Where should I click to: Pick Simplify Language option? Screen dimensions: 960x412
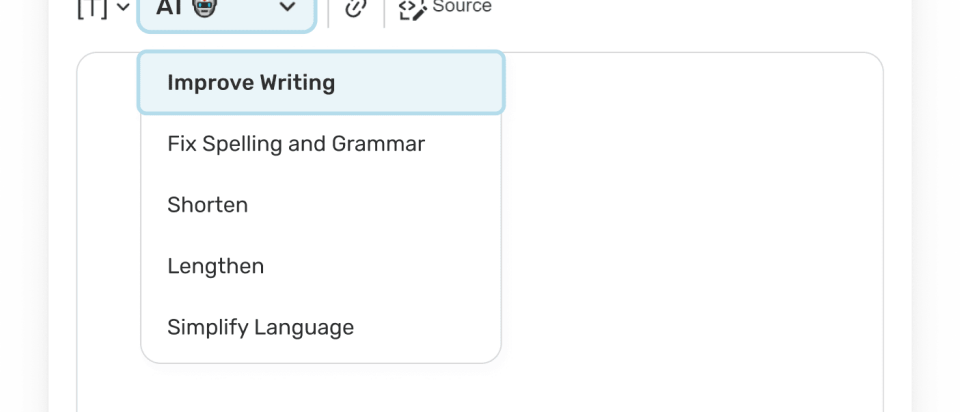[x=261, y=327]
